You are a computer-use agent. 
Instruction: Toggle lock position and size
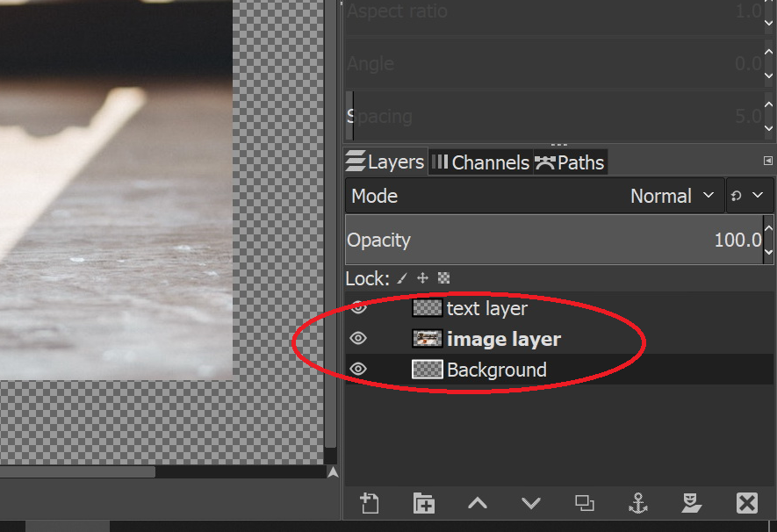click(422, 278)
